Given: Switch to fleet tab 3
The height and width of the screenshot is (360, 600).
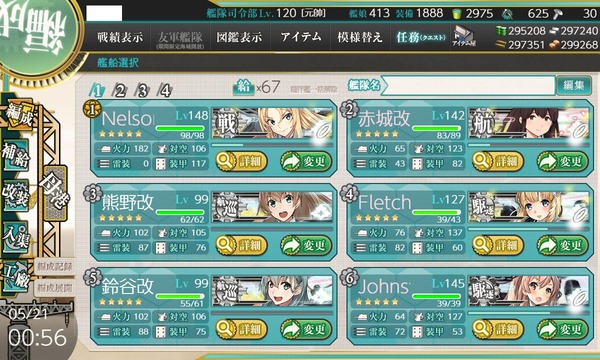Looking at the screenshot, I should click(142, 91).
